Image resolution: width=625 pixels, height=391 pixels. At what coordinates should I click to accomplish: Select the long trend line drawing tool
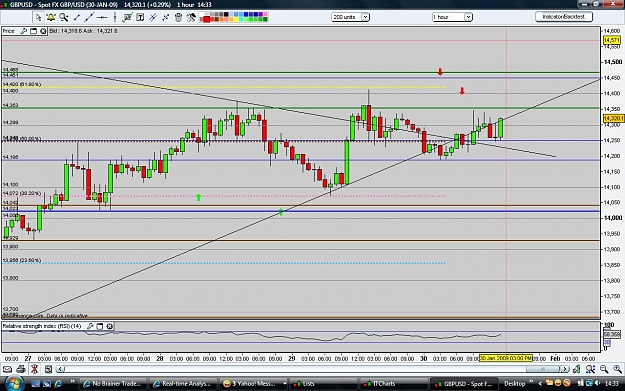pyautogui.click(x=89, y=17)
